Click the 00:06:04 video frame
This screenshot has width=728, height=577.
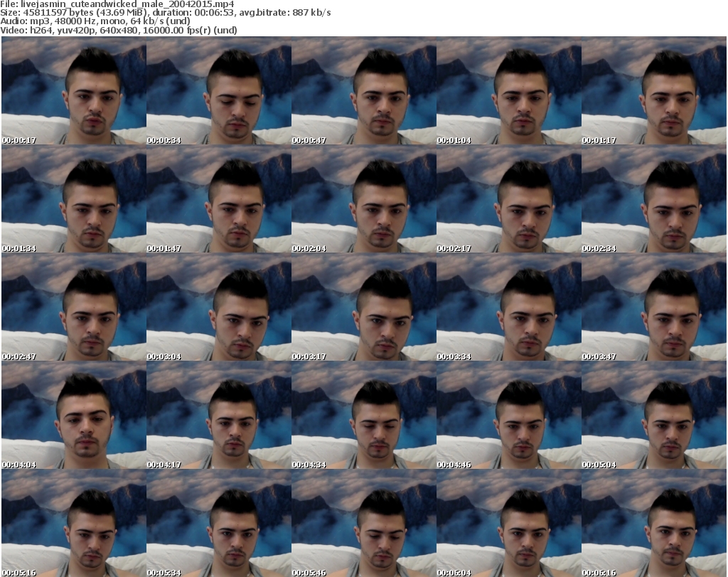508,523
